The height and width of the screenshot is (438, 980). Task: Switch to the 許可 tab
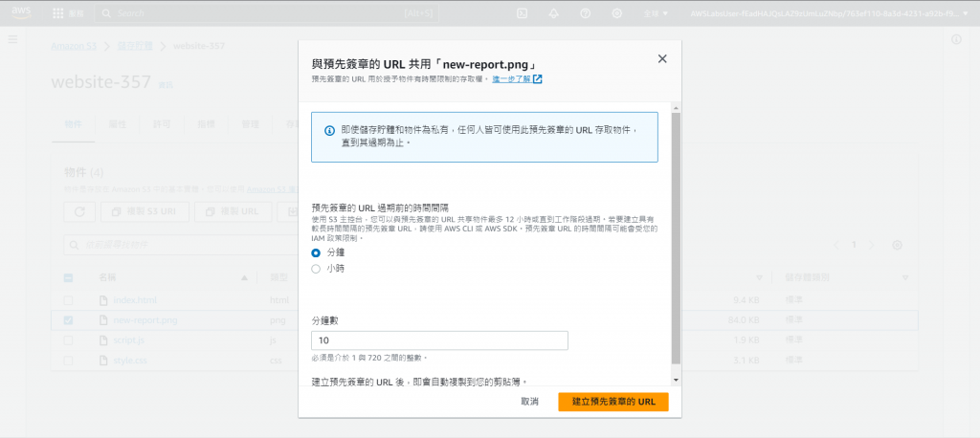pos(162,124)
